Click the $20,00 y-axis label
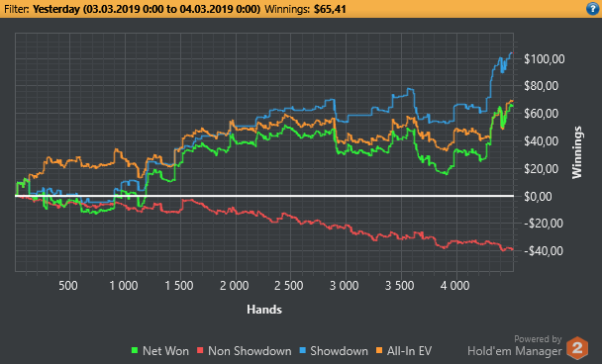 coord(542,169)
